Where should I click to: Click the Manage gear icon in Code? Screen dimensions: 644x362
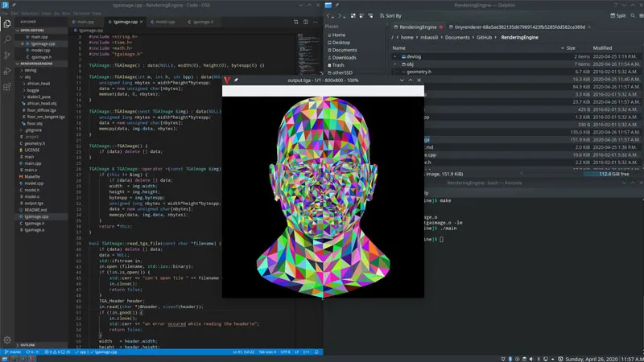(x=7, y=339)
